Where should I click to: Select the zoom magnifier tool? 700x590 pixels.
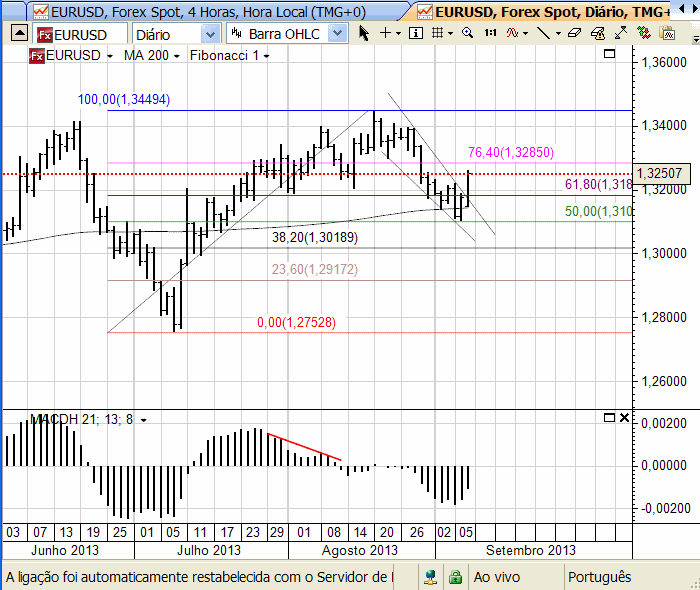point(467,33)
